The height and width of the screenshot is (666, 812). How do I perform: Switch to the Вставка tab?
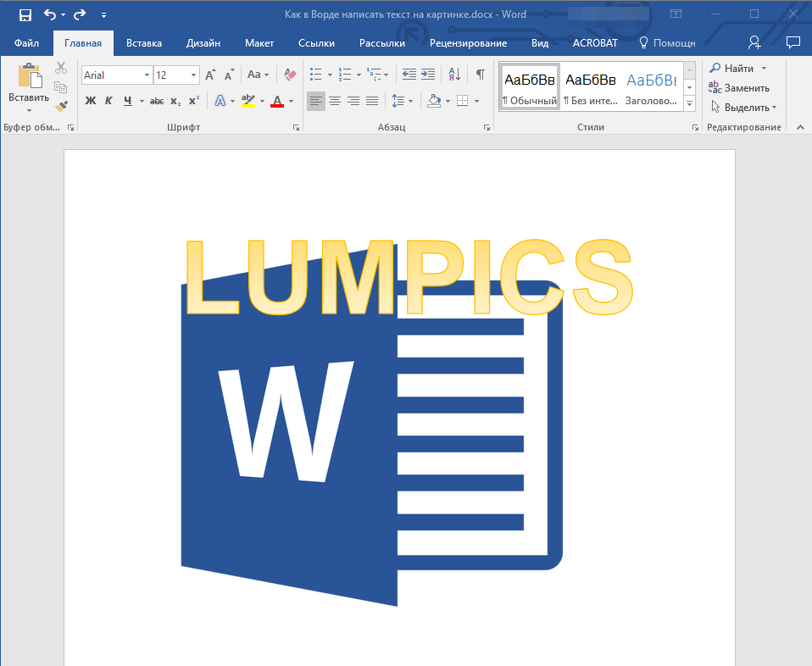point(144,42)
